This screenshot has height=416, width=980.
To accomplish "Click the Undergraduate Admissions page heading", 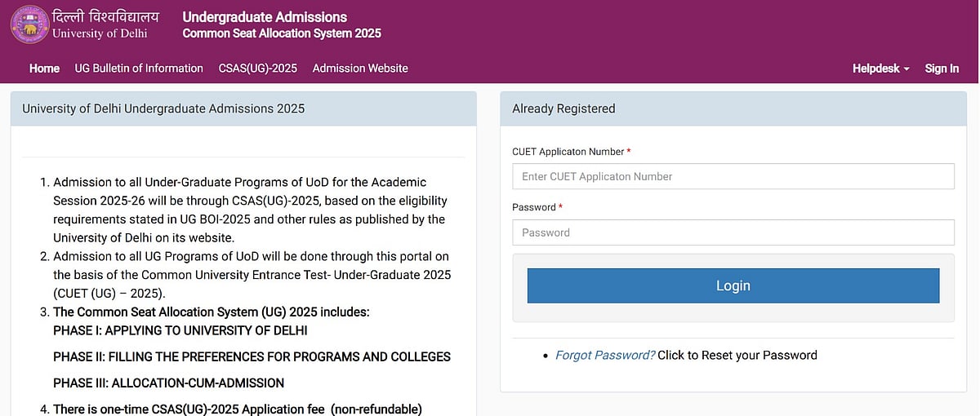I will (x=265, y=17).
